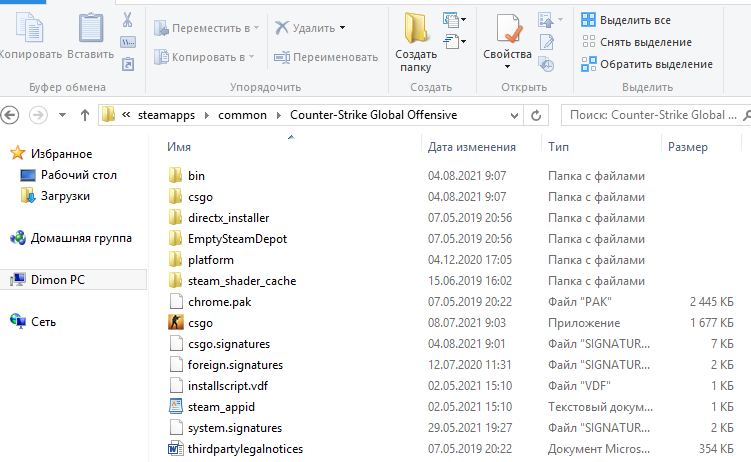Click the Back navigation arrow
The image size is (751, 462).
(x=10, y=115)
